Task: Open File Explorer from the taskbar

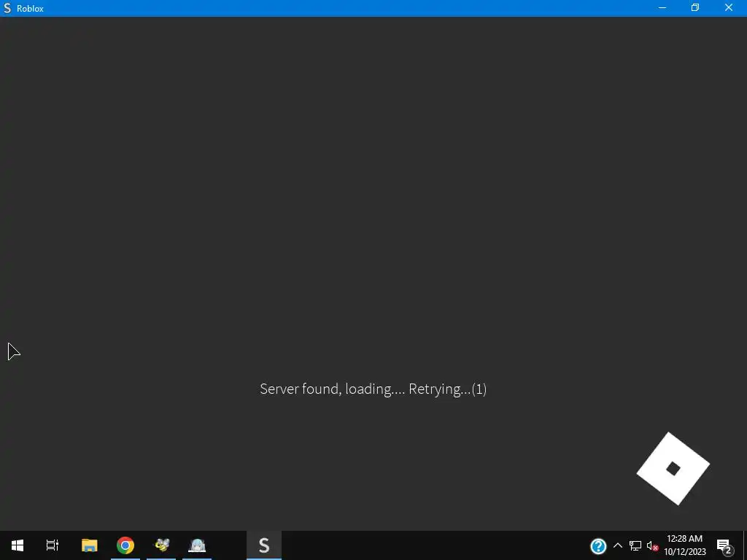Action: [x=90, y=545]
